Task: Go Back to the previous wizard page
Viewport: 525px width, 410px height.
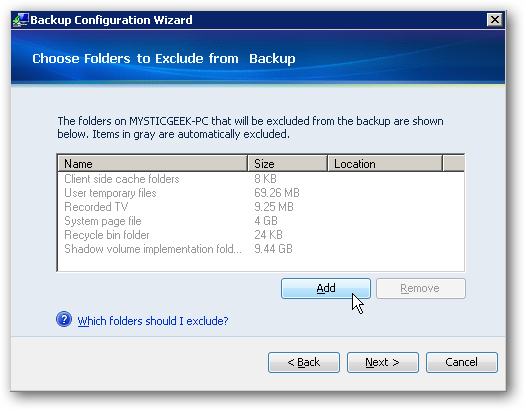Action: click(x=304, y=362)
